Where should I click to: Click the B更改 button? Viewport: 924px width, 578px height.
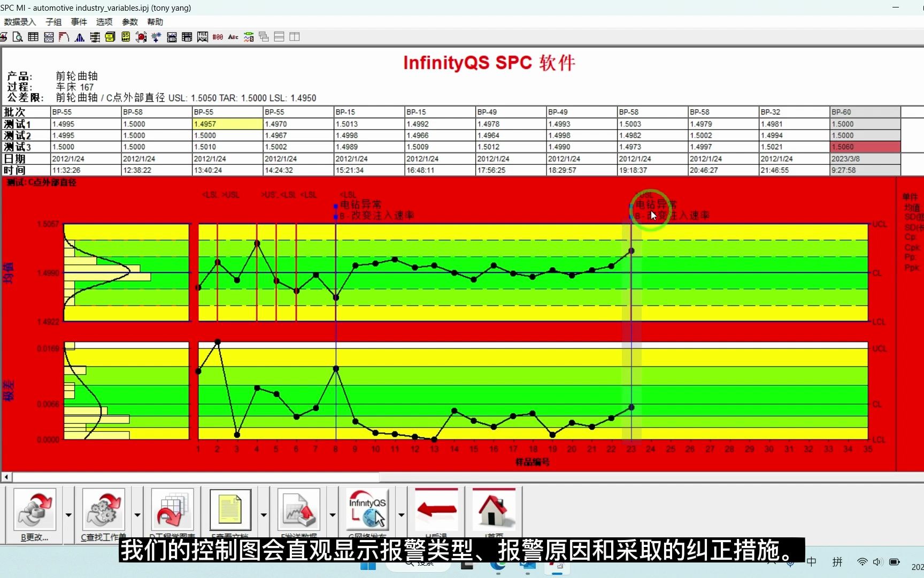click(x=35, y=514)
